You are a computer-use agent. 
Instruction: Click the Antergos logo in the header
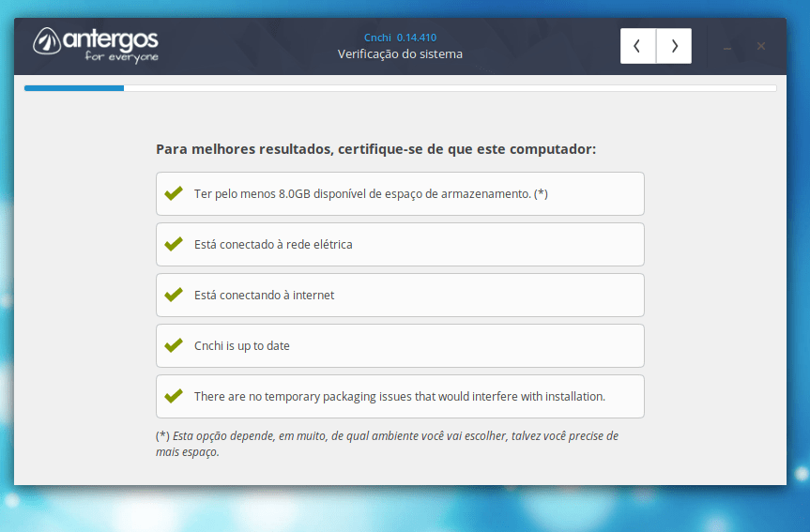(x=96, y=44)
